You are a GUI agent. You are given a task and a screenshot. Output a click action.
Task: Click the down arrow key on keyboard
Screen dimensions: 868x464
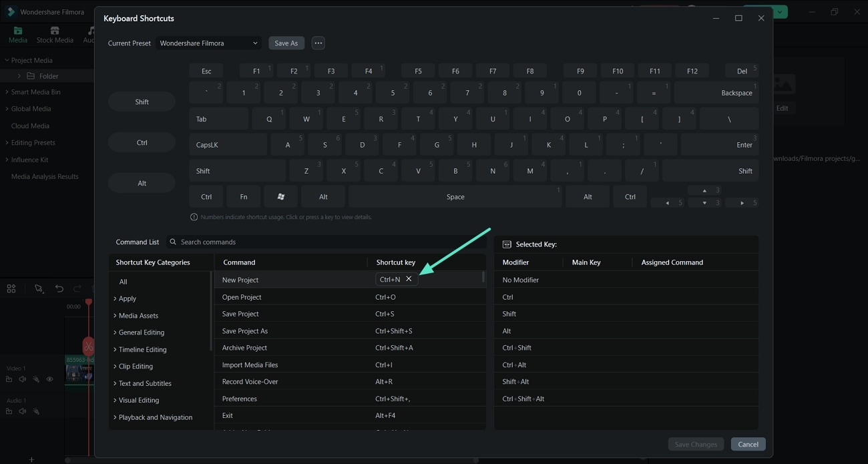click(x=704, y=202)
